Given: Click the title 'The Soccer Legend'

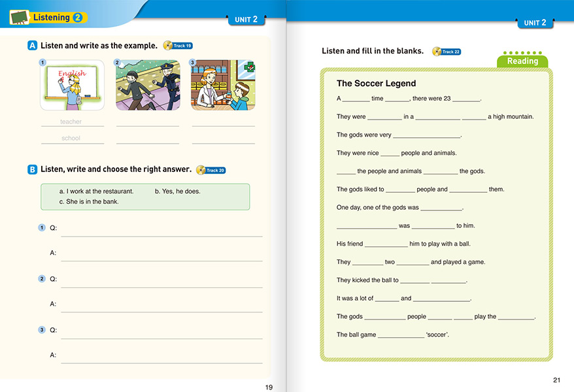Looking at the screenshot, I should point(377,84).
